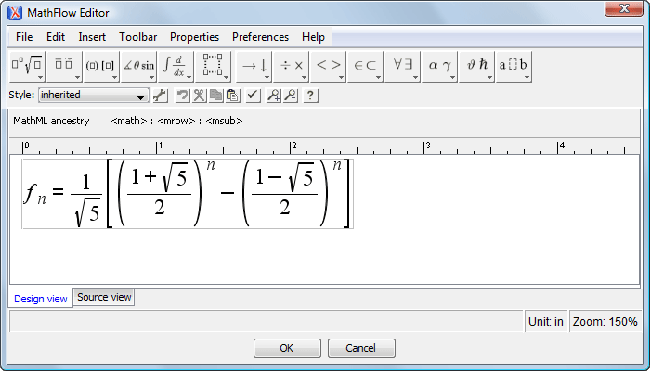Click the msub element in MathML ancestry

[x=224, y=121]
